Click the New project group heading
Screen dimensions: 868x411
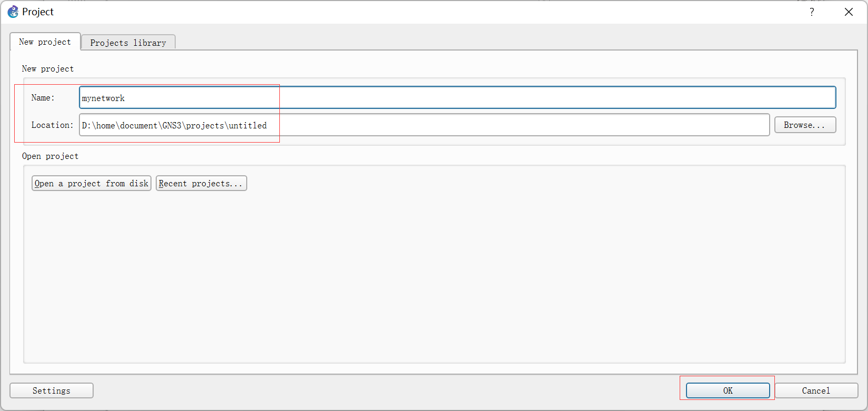pos(48,68)
